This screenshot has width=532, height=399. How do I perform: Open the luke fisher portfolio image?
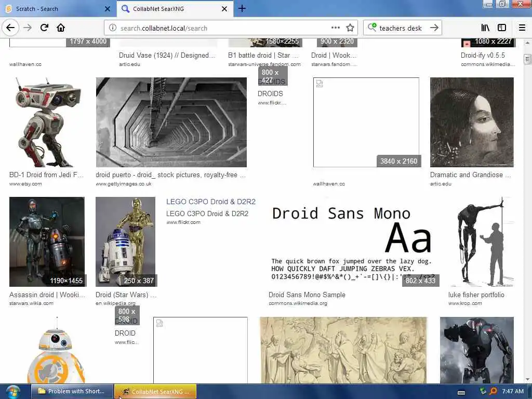481,242
